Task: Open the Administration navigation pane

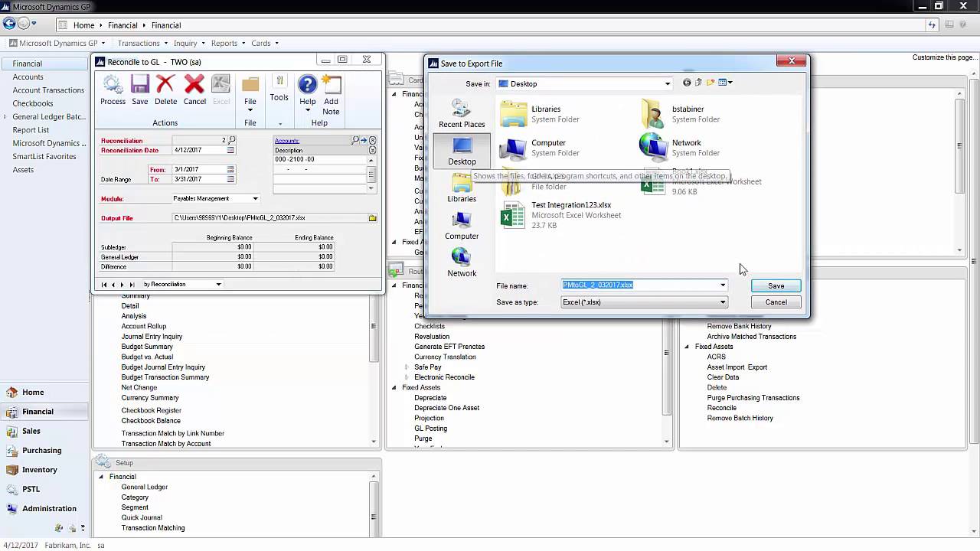Action: (49, 508)
